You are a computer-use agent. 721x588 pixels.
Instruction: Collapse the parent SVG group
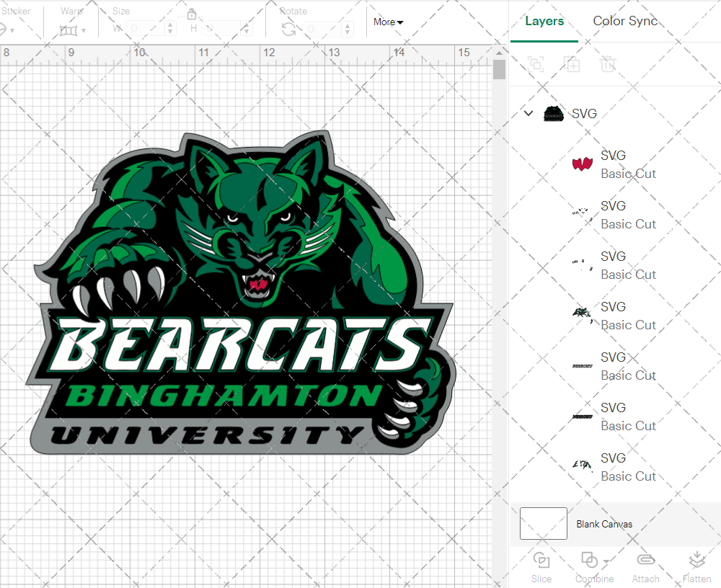(528, 113)
